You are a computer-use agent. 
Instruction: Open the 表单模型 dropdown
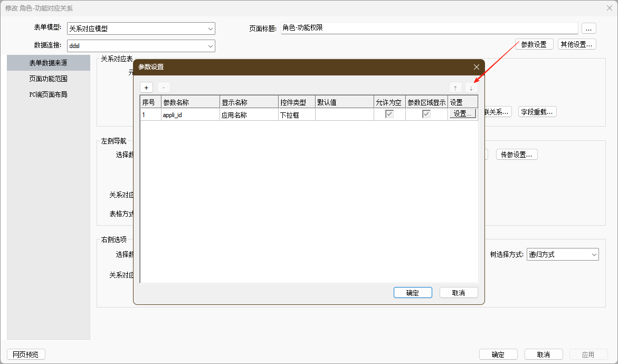pos(141,28)
